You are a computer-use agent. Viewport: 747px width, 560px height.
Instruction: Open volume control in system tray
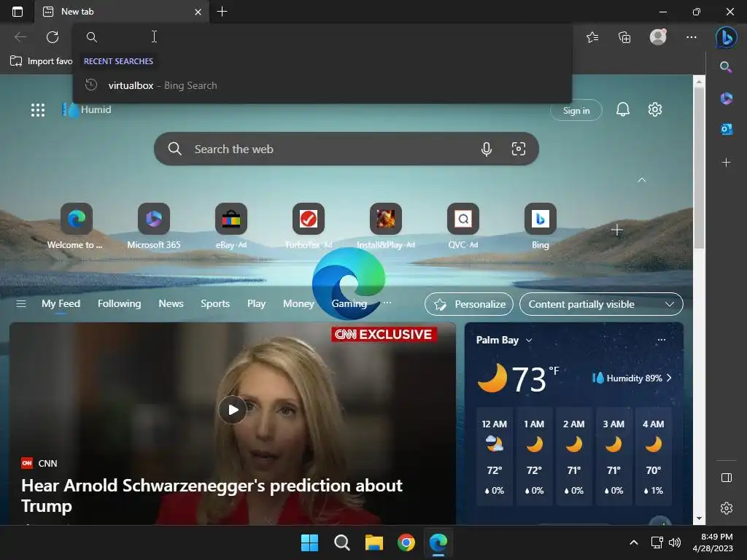675,542
